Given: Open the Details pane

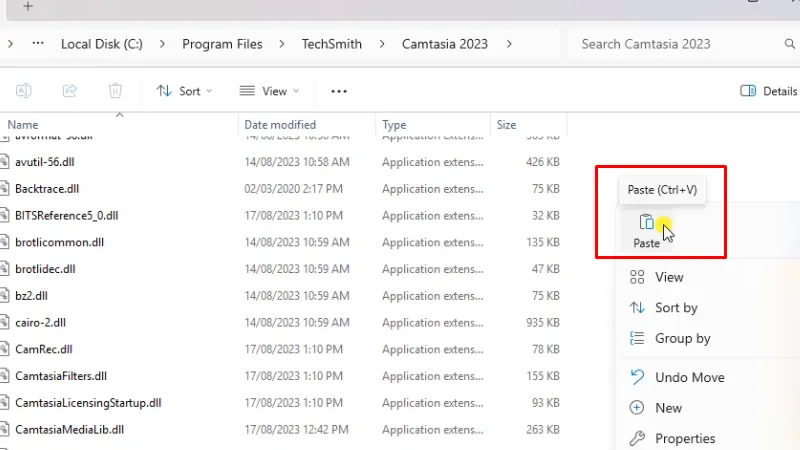Looking at the screenshot, I should click(x=768, y=91).
